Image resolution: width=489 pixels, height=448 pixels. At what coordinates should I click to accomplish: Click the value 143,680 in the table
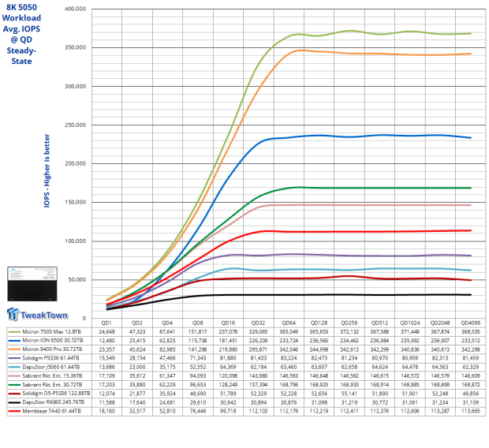pyautogui.click(x=258, y=375)
